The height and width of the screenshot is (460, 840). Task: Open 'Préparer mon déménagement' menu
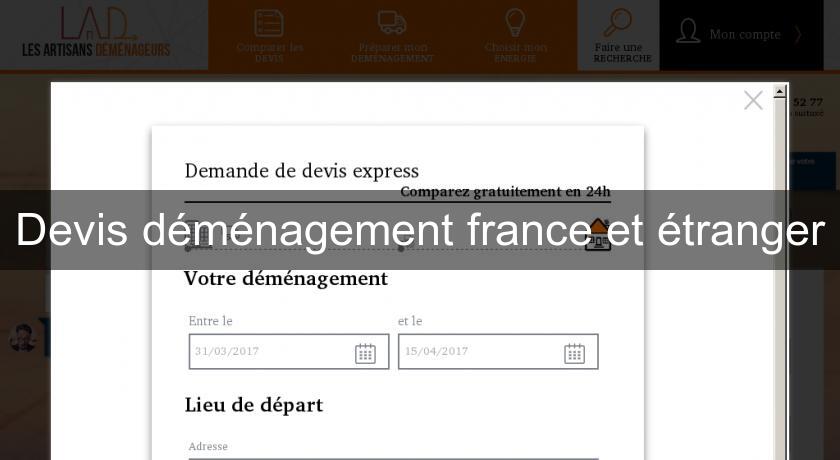click(392, 36)
